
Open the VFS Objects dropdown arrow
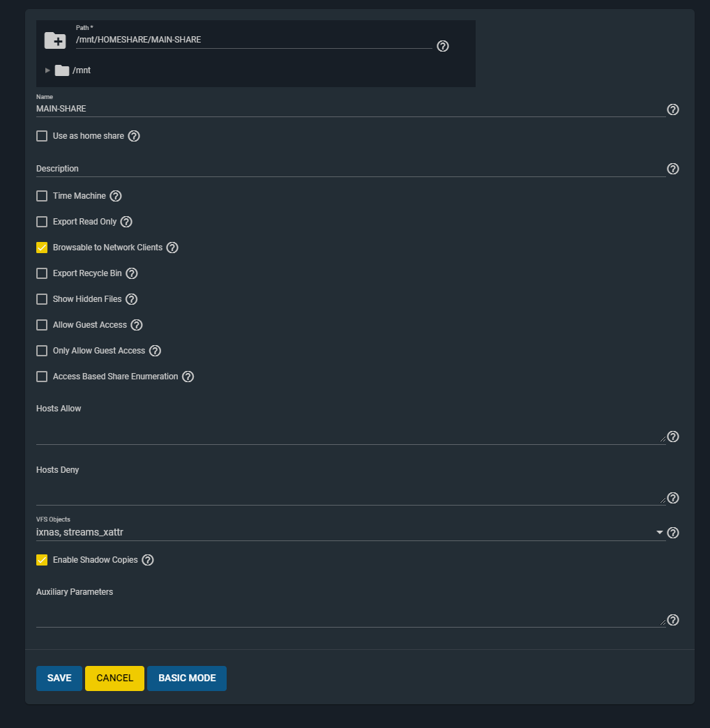click(x=659, y=533)
